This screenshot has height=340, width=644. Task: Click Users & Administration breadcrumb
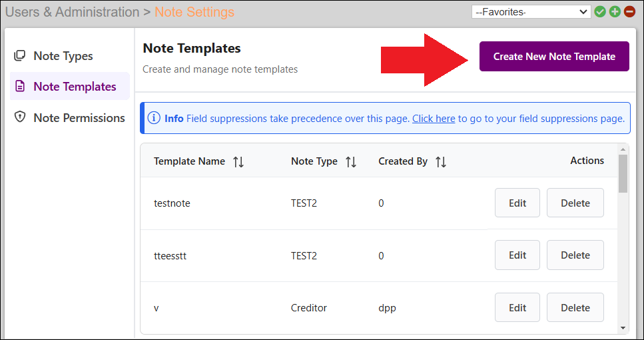click(73, 12)
